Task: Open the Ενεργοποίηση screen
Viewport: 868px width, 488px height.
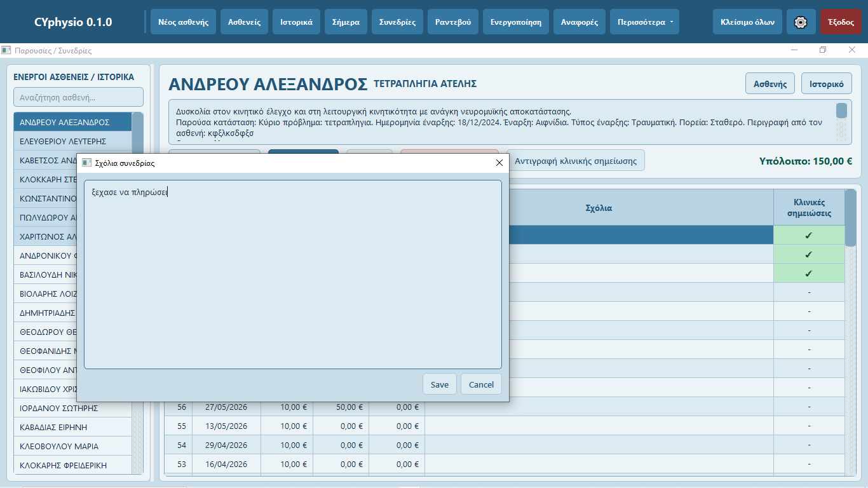Action: coord(516,22)
